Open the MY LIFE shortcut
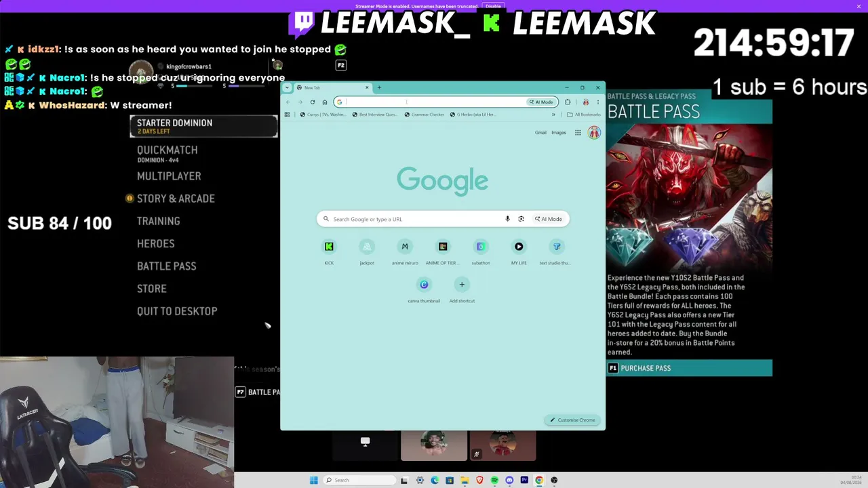 519,251
